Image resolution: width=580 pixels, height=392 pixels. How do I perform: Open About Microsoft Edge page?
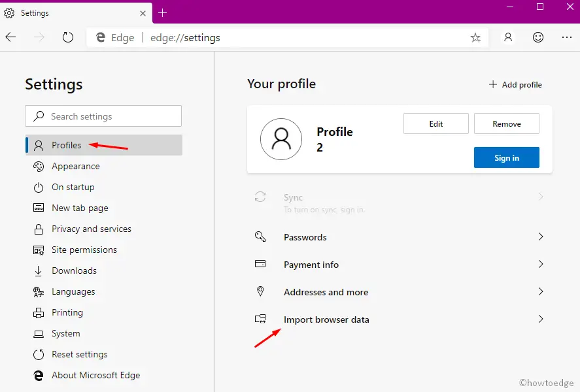(x=95, y=376)
